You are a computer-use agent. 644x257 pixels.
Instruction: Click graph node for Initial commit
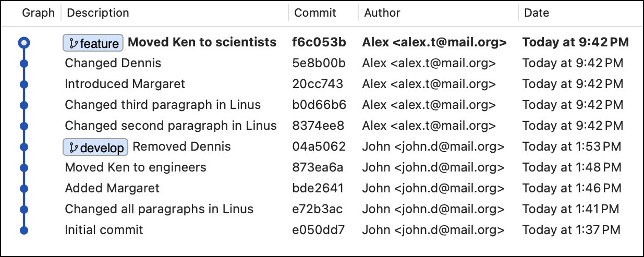tap(23, 230)
